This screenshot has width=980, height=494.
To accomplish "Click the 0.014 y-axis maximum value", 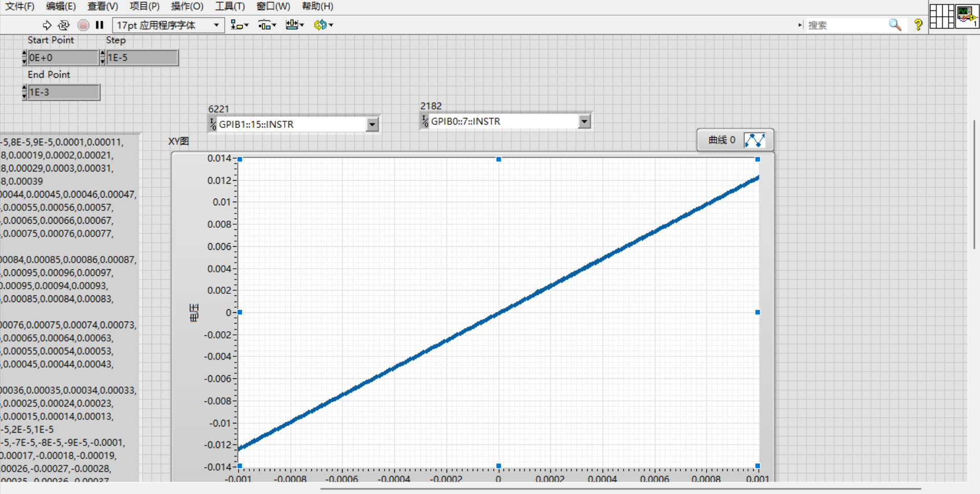I will pyautogui.click(x=219, y=158).
